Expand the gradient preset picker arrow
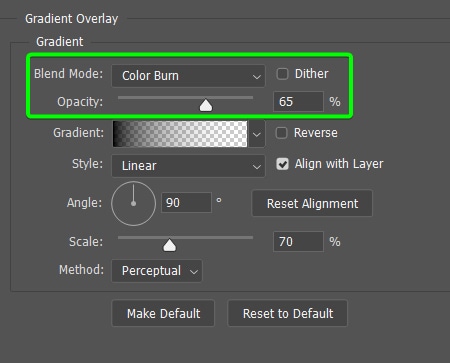This screenshot has height=363, width=450. tap(257, 134)
